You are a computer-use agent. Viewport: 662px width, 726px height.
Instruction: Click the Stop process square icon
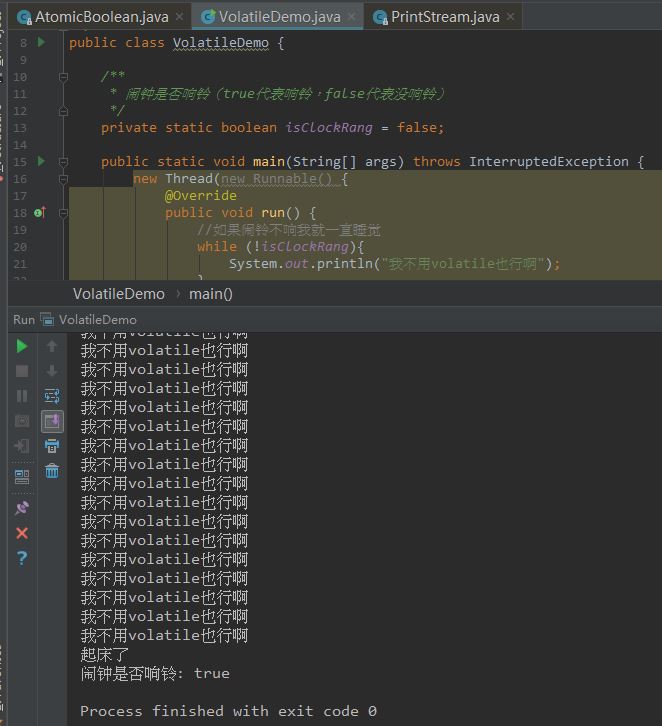22,371
